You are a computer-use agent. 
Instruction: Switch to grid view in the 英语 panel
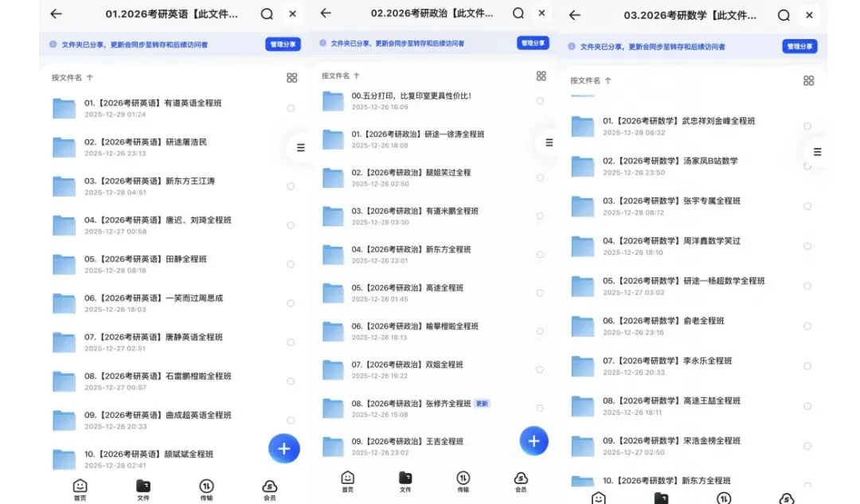tap(291, 78)
